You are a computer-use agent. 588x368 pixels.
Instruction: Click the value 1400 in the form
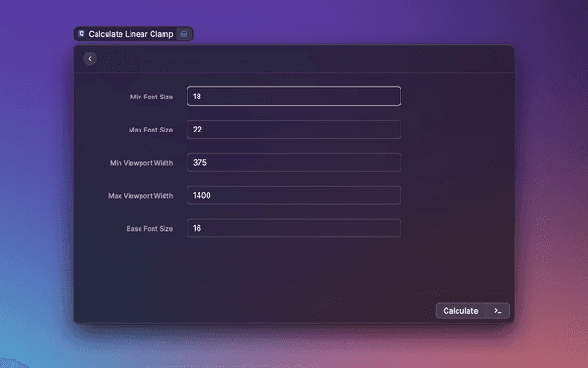click(202, 196)
